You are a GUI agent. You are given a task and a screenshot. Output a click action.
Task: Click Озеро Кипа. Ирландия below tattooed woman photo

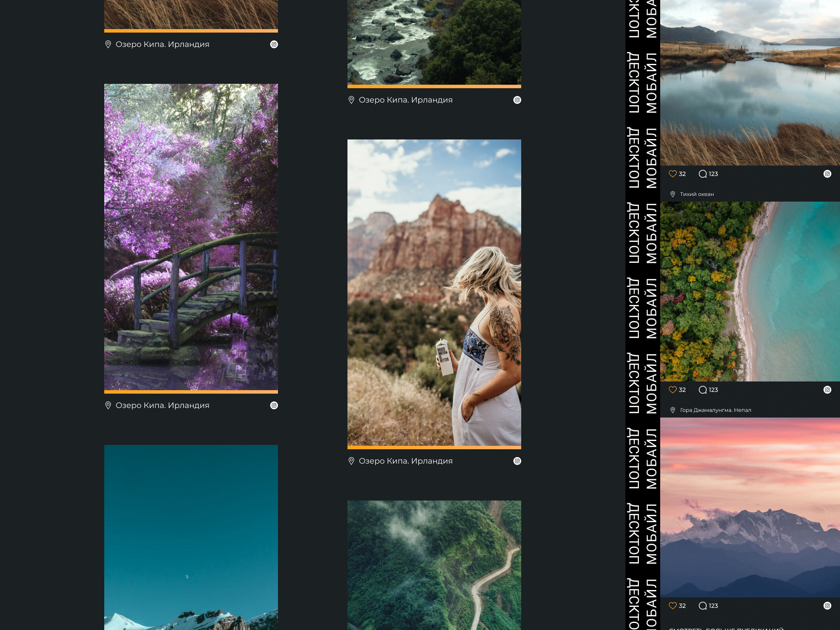click(406, 461)
